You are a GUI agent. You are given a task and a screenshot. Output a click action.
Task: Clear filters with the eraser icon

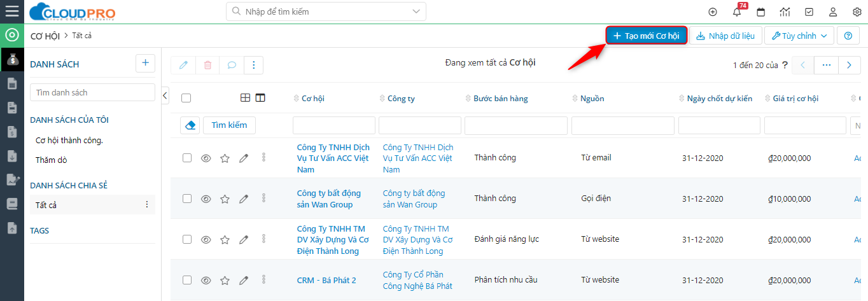[x=190, y=125]
